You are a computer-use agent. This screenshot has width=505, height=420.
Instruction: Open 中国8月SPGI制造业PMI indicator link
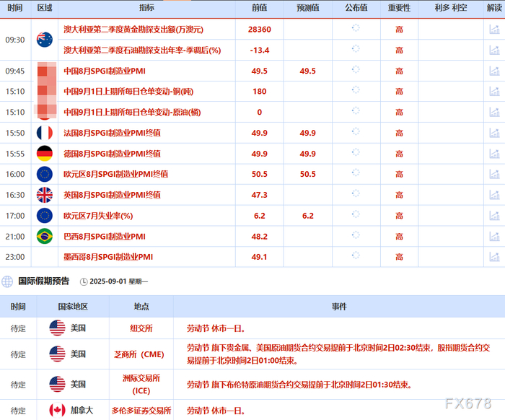point(105,71)
